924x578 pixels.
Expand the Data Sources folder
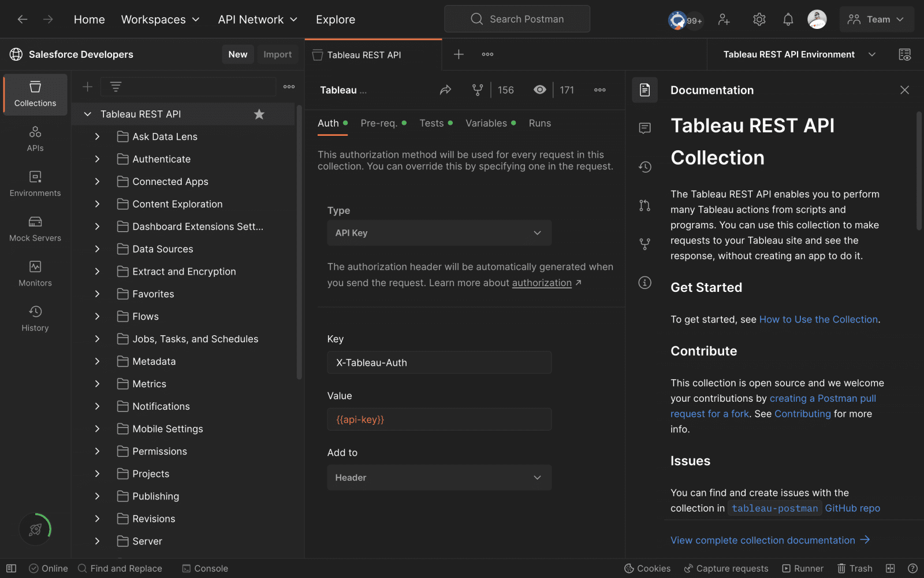97,249
